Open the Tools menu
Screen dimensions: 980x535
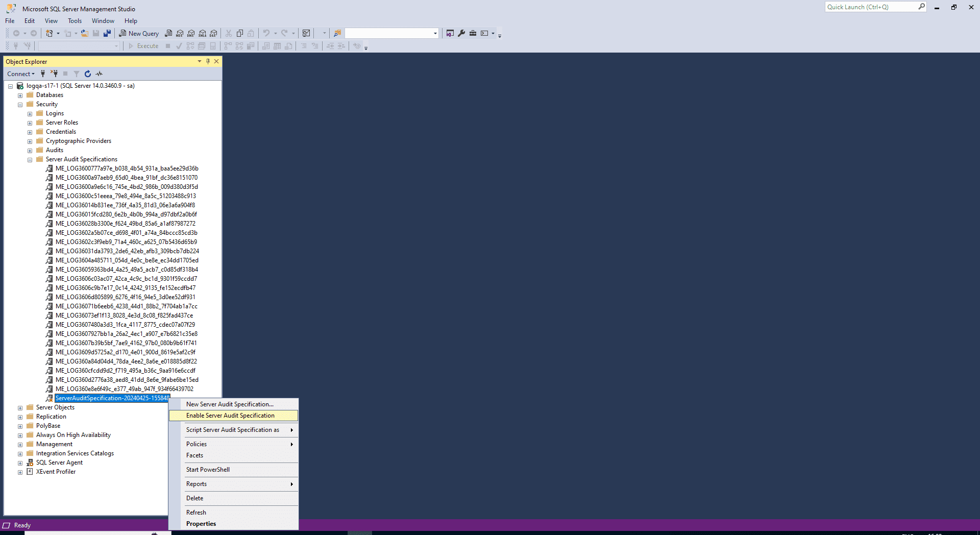[x=75, y=21]
